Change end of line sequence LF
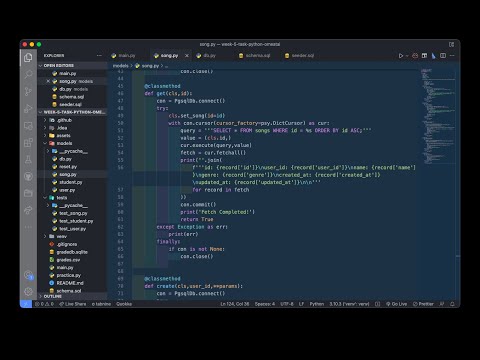The width and height of the screenshot is (480, 360). [x=301, y=304]
